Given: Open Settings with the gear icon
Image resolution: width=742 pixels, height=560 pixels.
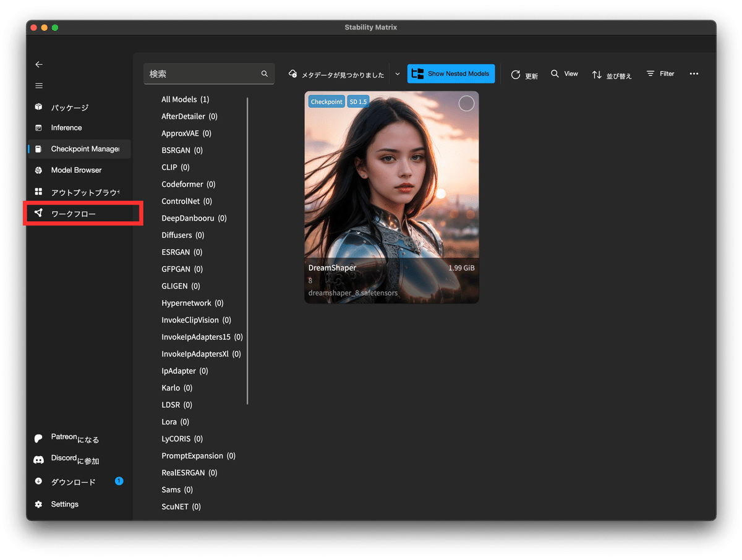Looking at the screenshot, I should click(x=38, y=504).
